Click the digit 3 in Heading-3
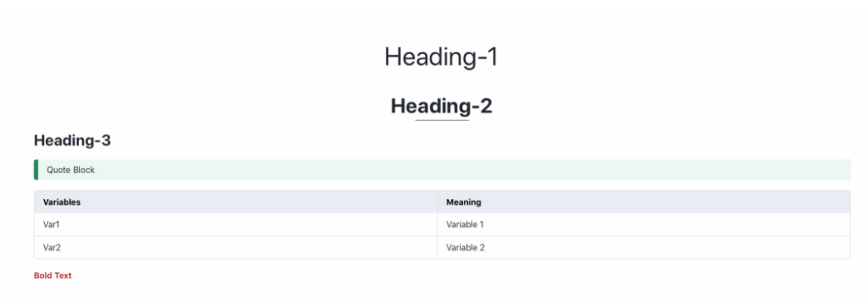 pos(106,141)
